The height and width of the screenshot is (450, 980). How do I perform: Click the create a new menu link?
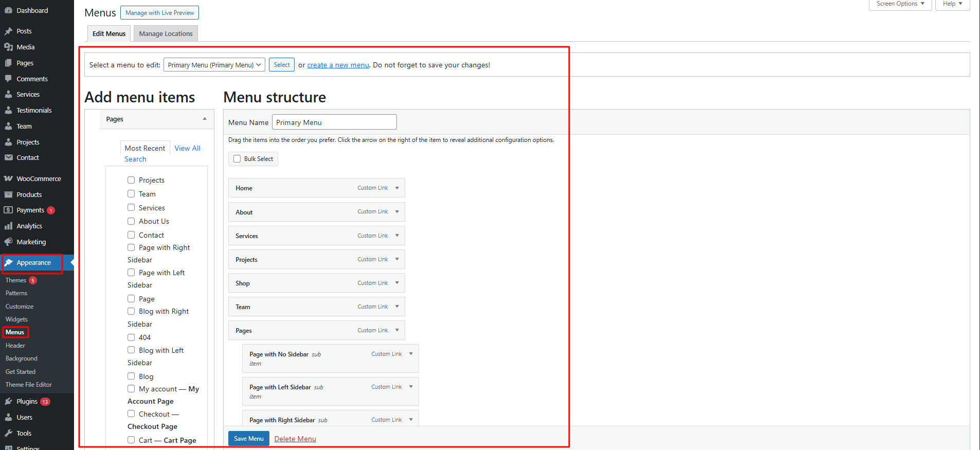(x=338, y=65)
